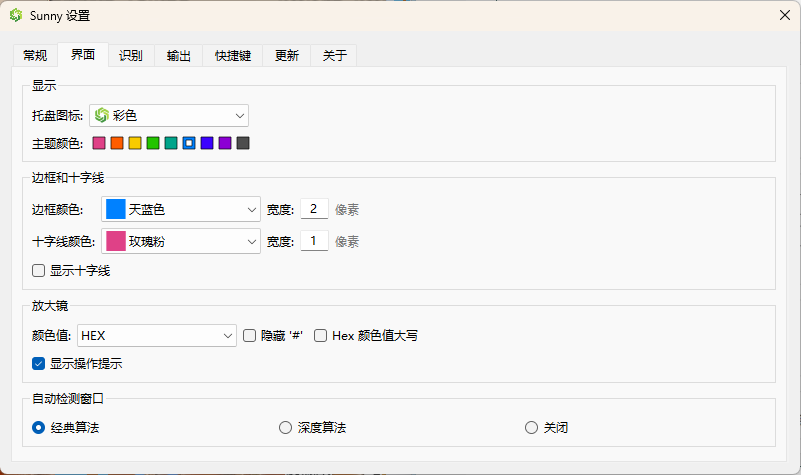Choose the purple theme color swatch
Viewport: 801px width, 475px height.
point(225,143)
